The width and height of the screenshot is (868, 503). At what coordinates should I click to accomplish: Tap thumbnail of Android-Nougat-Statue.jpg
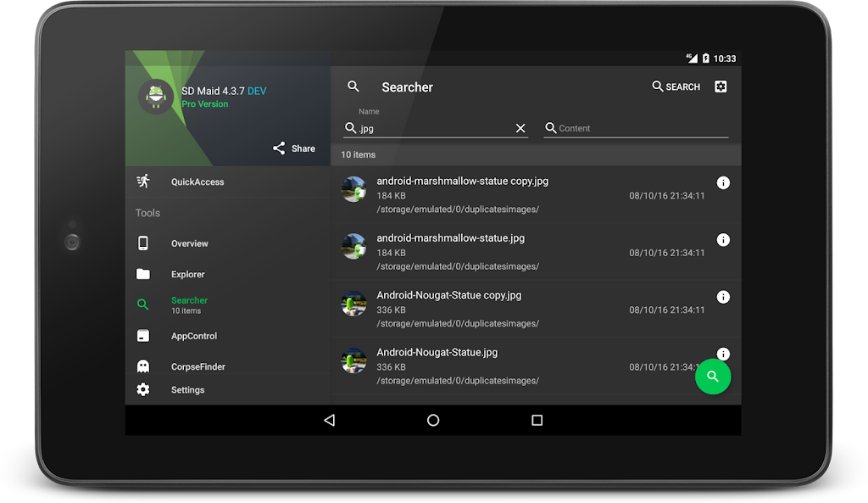353,360
